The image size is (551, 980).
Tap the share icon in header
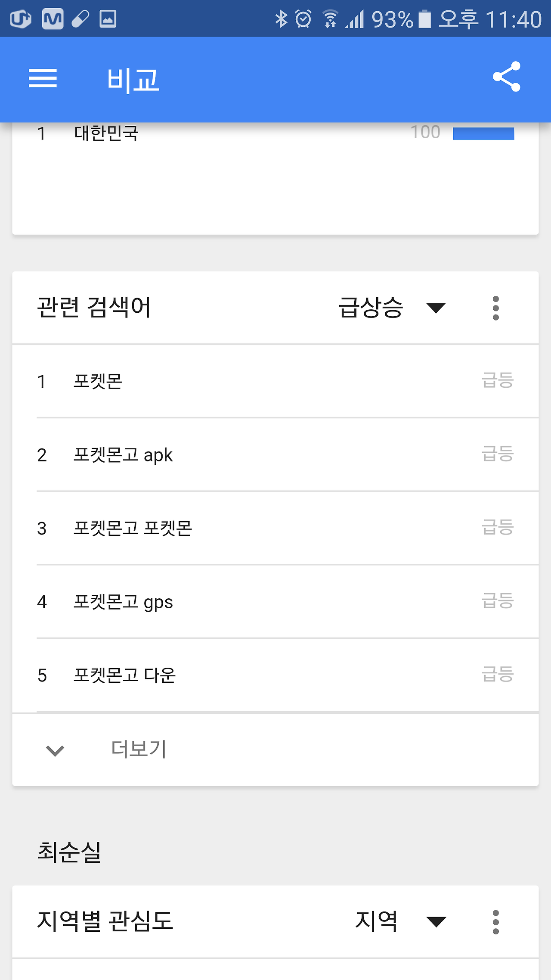tap(507, 77)
